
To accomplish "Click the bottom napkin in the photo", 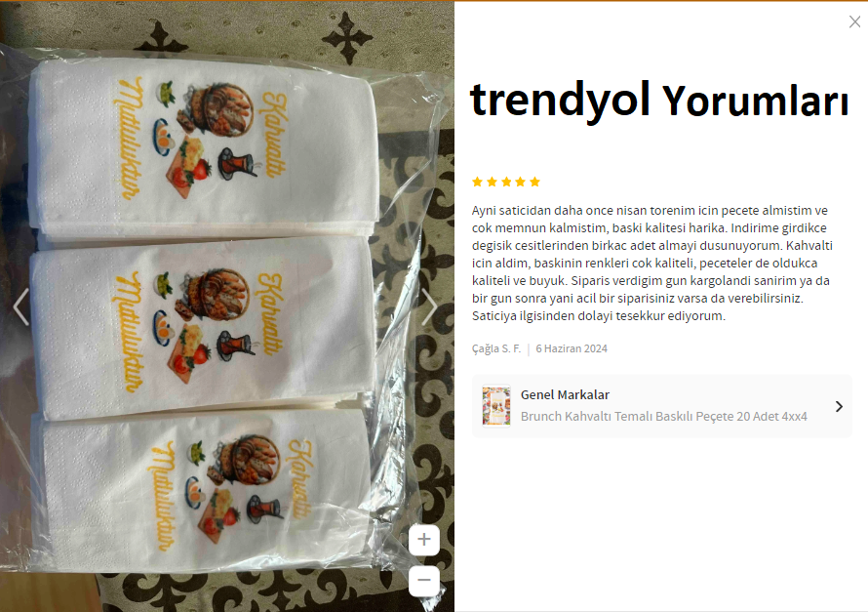I will click(x=205, y=493).
